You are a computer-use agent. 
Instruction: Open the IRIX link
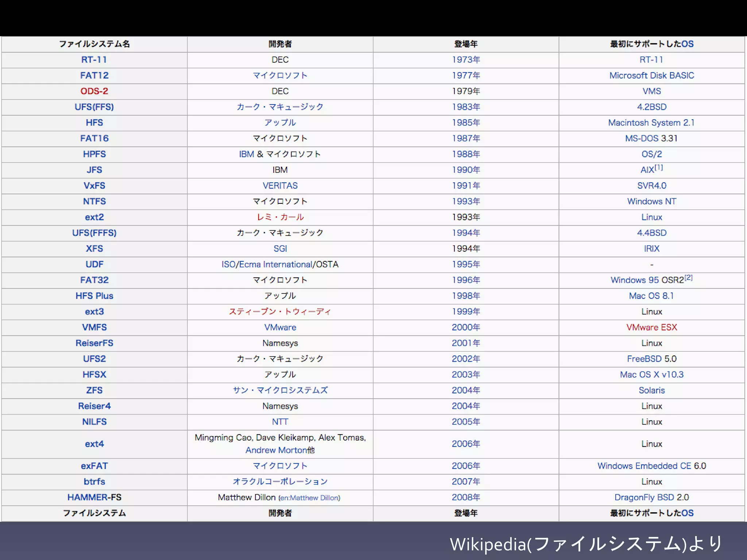point(651,248)
